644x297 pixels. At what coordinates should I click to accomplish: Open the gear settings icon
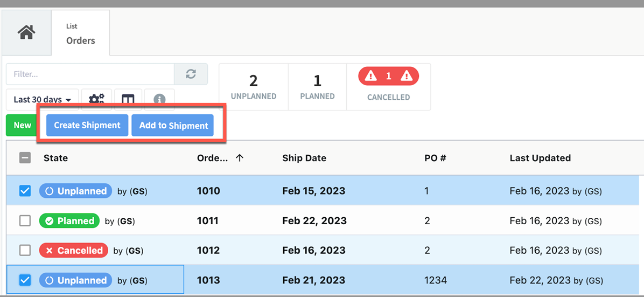click(96, 100)
